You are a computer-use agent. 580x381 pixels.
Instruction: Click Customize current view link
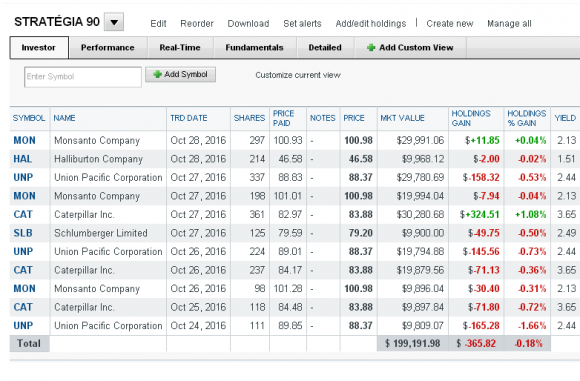[298, 75]
